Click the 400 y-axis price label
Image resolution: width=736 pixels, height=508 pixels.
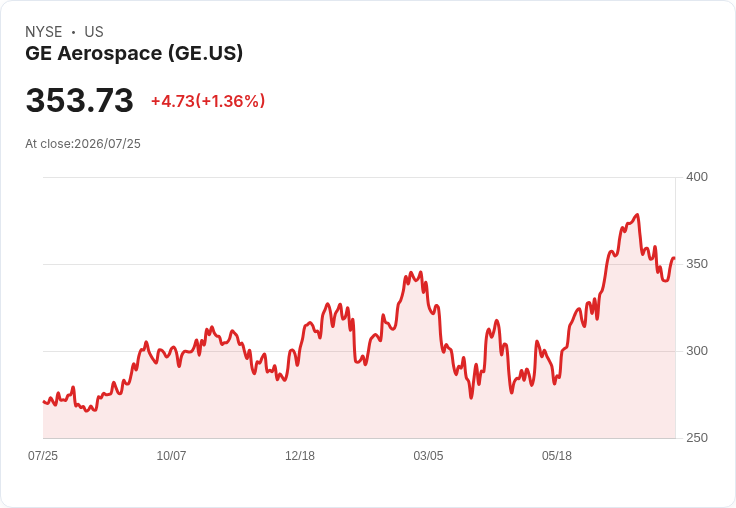click(697, 177)
